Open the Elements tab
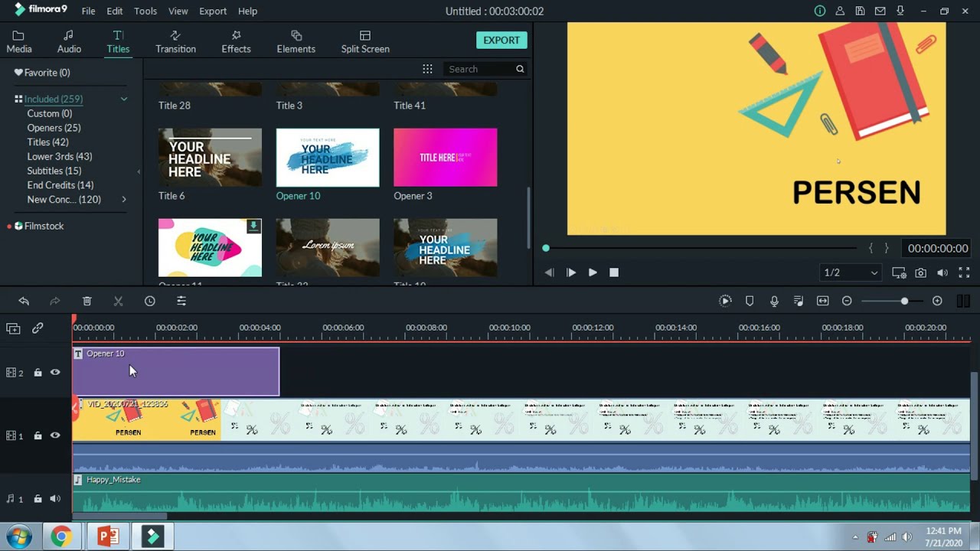This screenshot has height=551, width=980. pyautogui.click(x=296, y=42)
